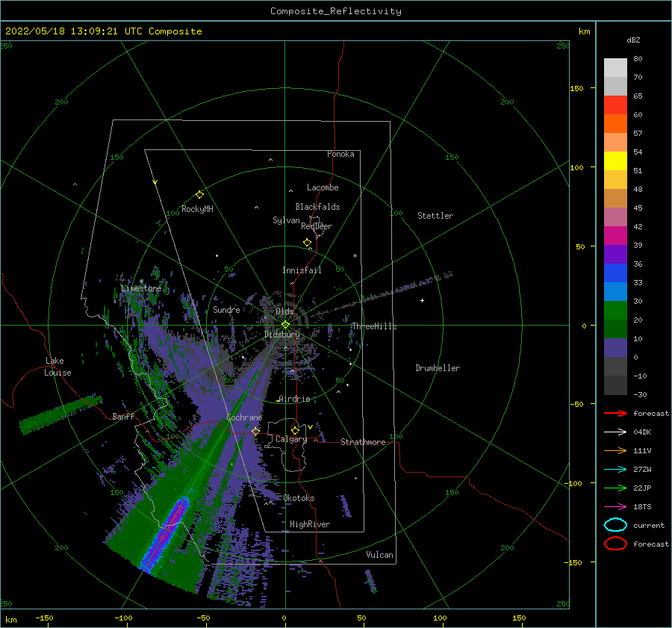Click the Didsbury label

(x=281, y=335)
